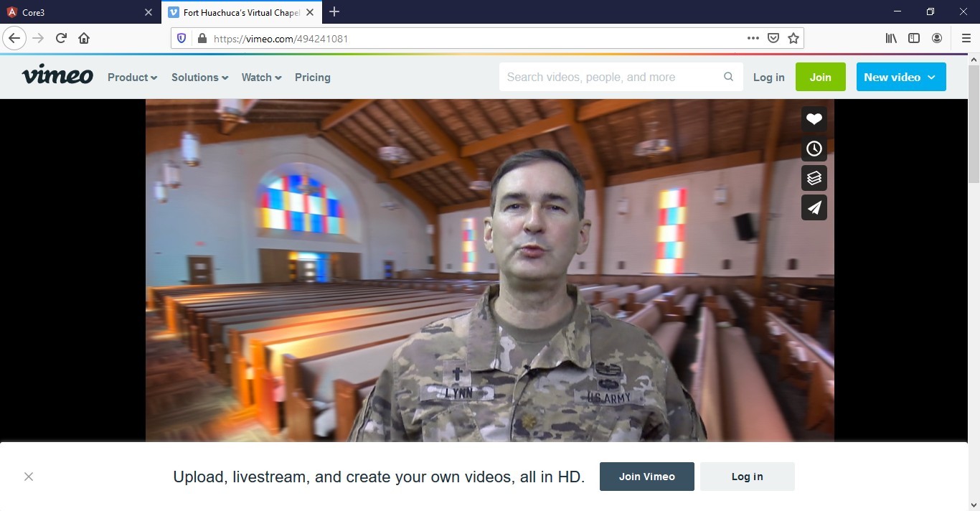This screenshot has width=980, height=511.
Task: Click the search magnifier icon
Action: (729, 77)
